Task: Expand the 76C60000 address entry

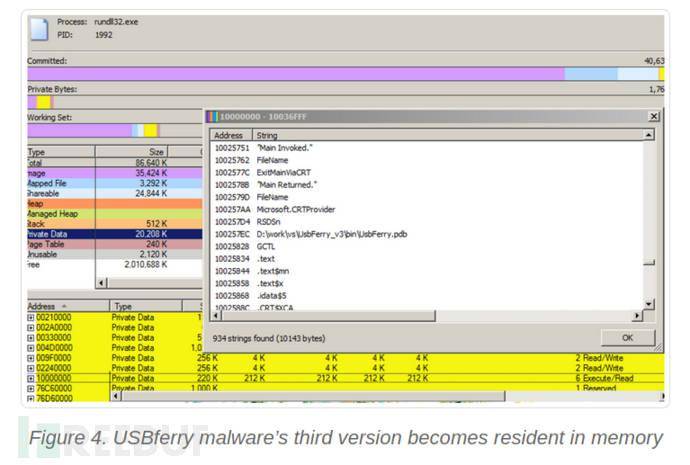Action: tap(31, 388)
